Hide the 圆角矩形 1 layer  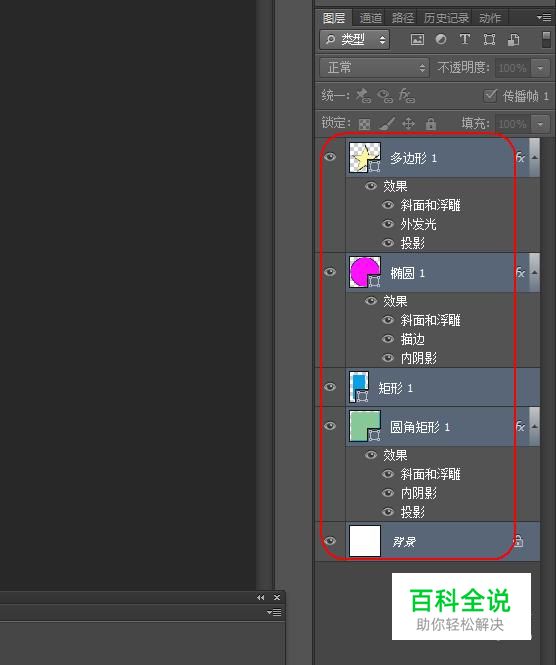(330, 426)
